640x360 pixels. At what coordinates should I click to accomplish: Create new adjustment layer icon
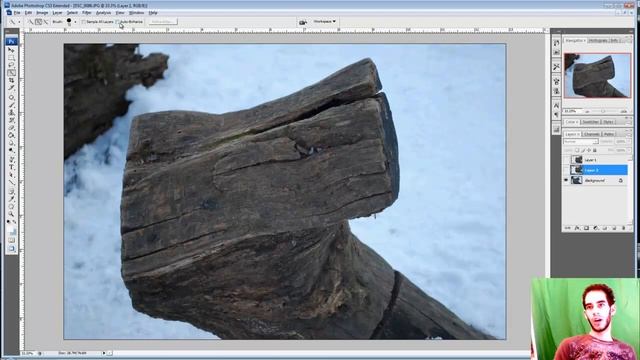click(596, 228)
